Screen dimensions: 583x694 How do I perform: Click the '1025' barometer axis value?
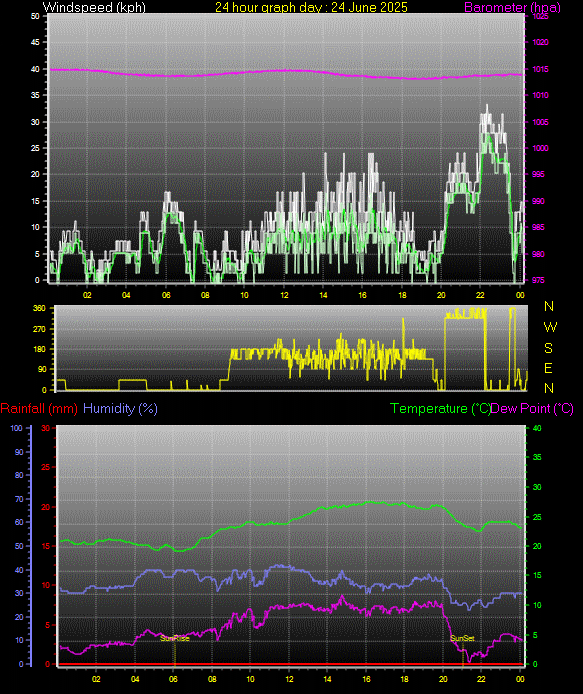click(x=540, y=16)
